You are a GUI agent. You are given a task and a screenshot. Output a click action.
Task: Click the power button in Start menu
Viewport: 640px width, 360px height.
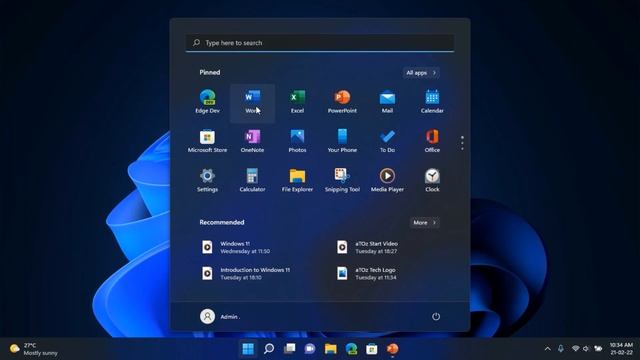coord(436,316)
